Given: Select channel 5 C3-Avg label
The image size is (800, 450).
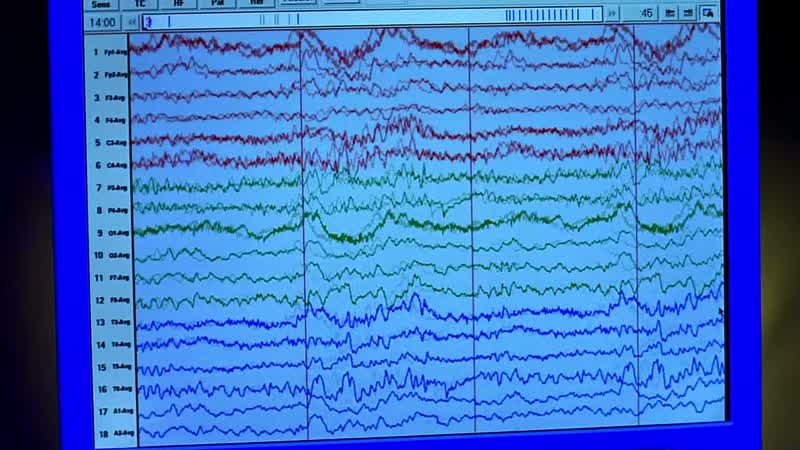Looking at the screenshot, I should (111, 142).
